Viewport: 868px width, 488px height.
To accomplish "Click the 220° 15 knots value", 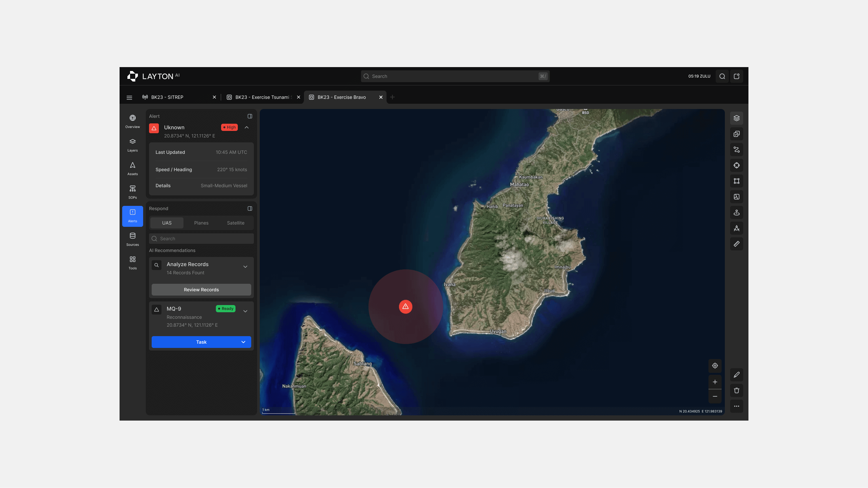I will coord(232,170).
